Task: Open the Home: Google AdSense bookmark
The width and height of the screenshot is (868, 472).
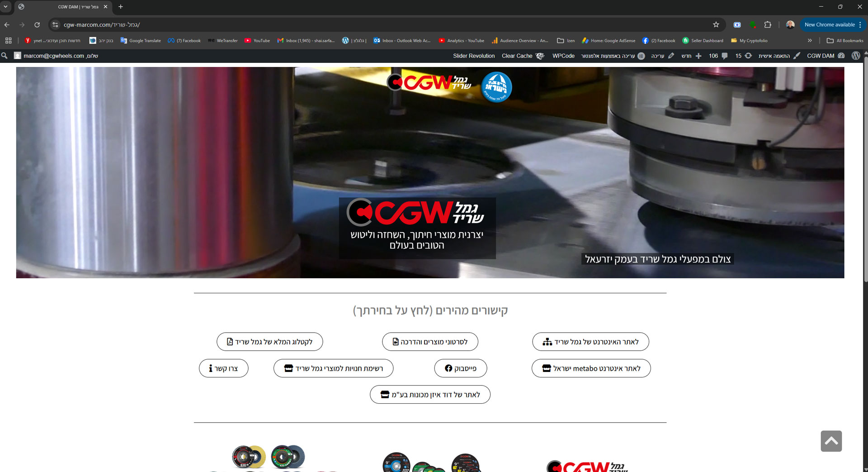Action: coord(609,40)
